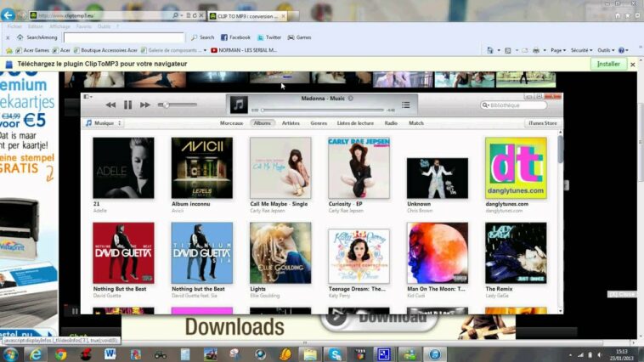The height and width of the screenshot is (362, 644).
Task: Switch to the Morceaux tab
Action: coord(231,123)
